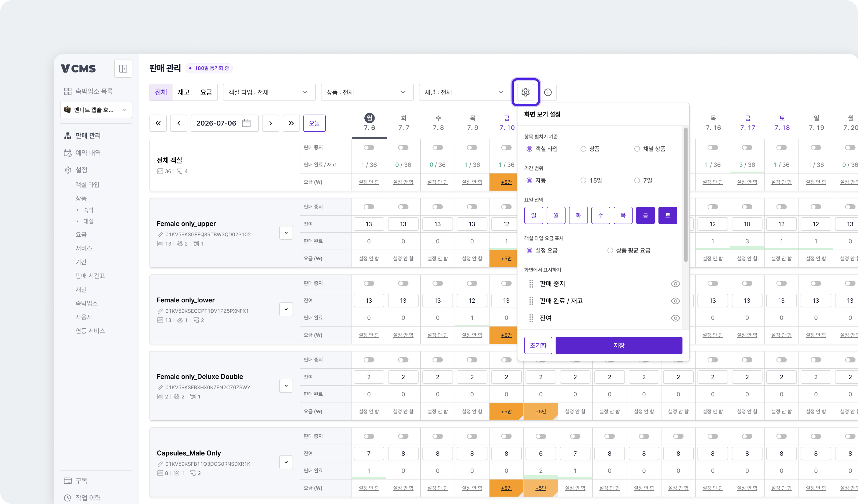Select 15일 period range
Screen dimensions: 858x504
(583, 180)
